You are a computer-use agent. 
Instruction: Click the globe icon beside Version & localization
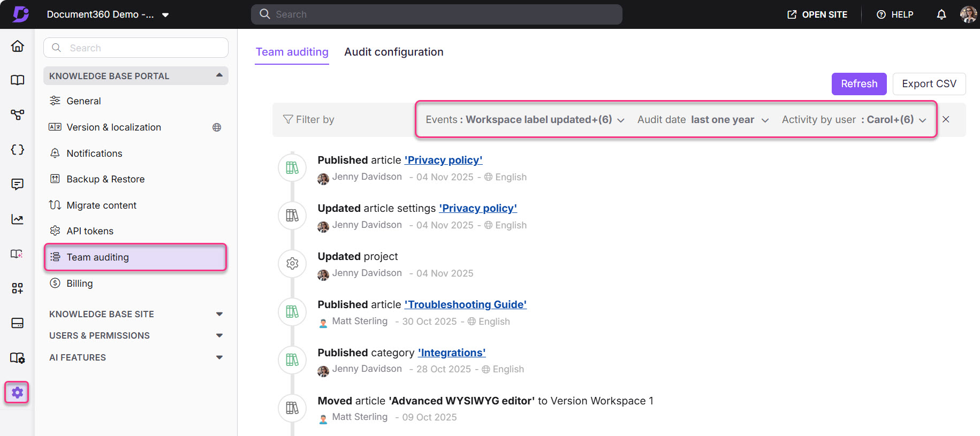(217, 127)
